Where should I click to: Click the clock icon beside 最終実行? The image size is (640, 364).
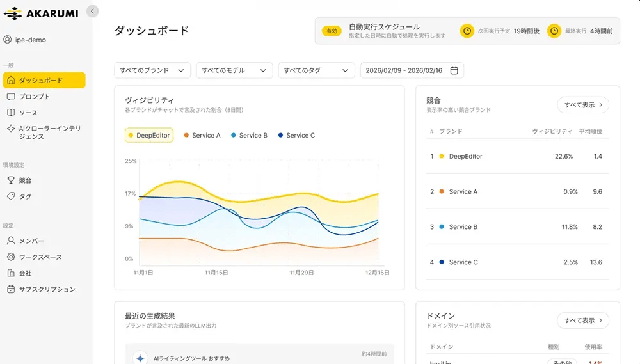[x=554, y=31]
